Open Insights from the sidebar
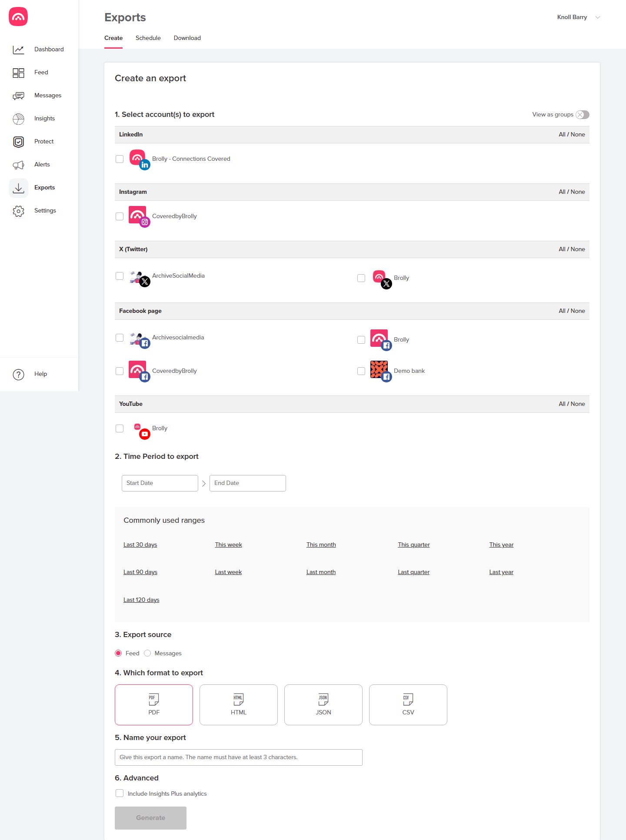 pos(45,119)
